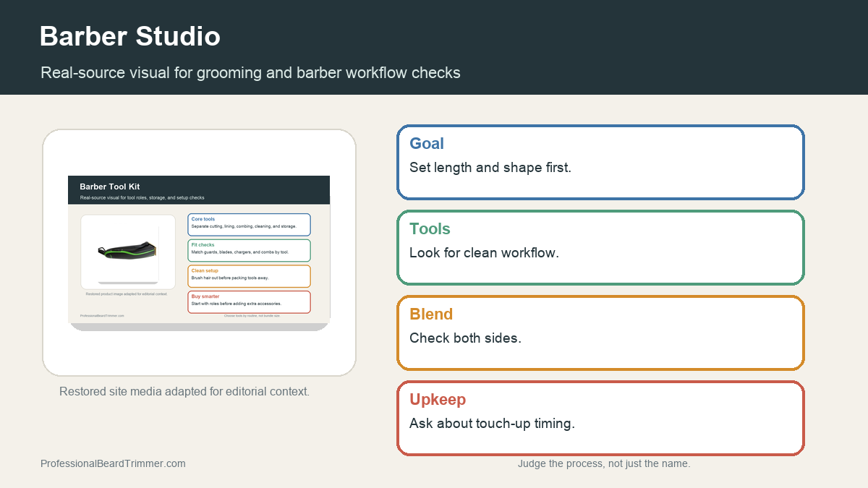Screen dimensions: 868x488
Task: Select the blue Goal card
Action: point(600,162)
